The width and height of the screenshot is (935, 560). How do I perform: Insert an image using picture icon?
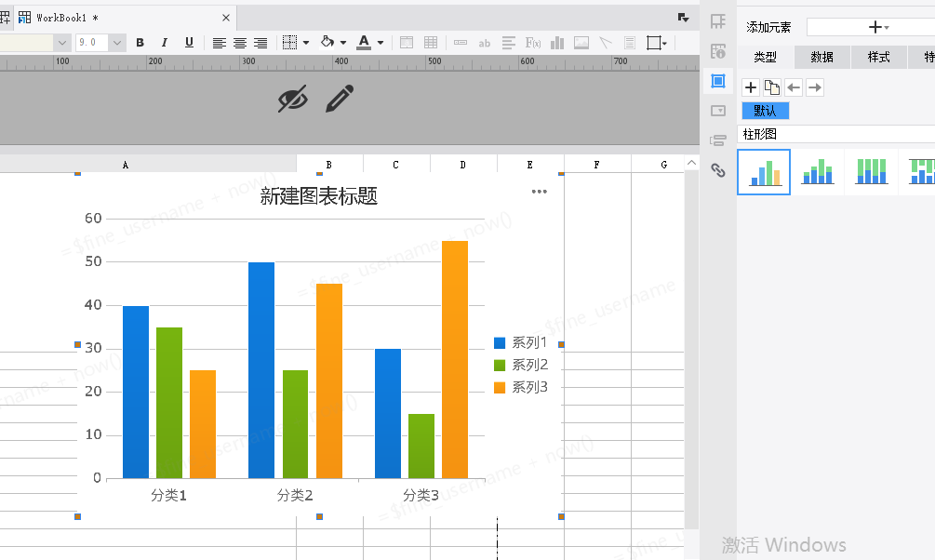(x=581, y=43)
